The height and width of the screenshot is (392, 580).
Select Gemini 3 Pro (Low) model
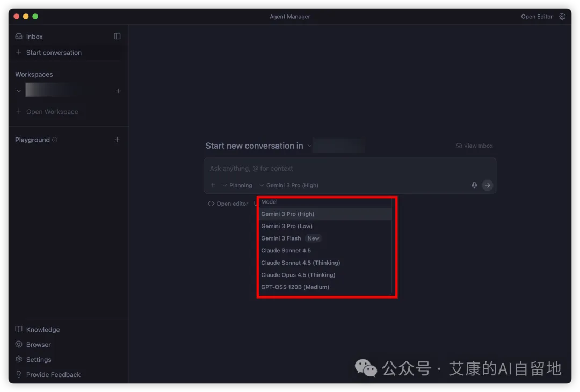click(x=325, y=226)
